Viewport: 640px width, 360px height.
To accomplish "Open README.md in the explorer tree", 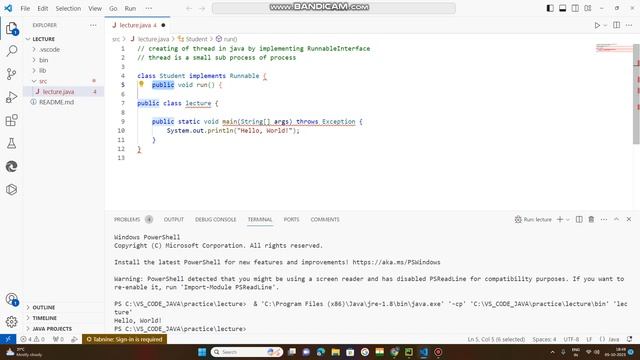I will point(56,102).
